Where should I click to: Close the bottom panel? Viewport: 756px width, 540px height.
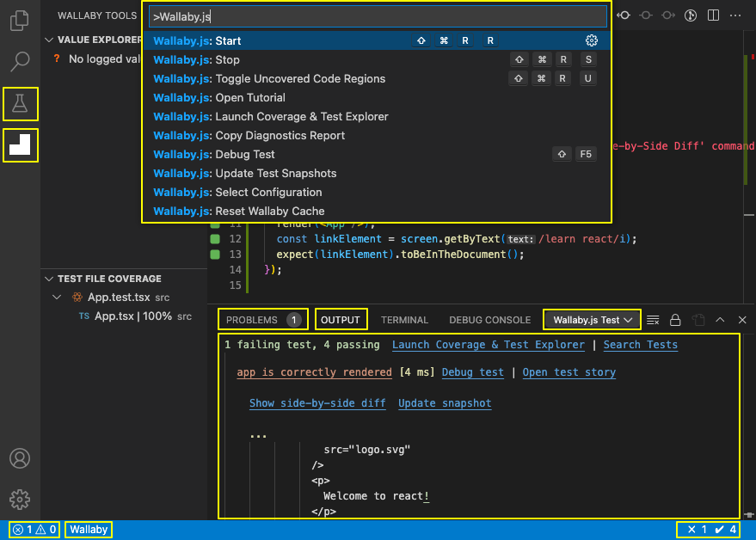pyautogui.click(x=742, y=320)
